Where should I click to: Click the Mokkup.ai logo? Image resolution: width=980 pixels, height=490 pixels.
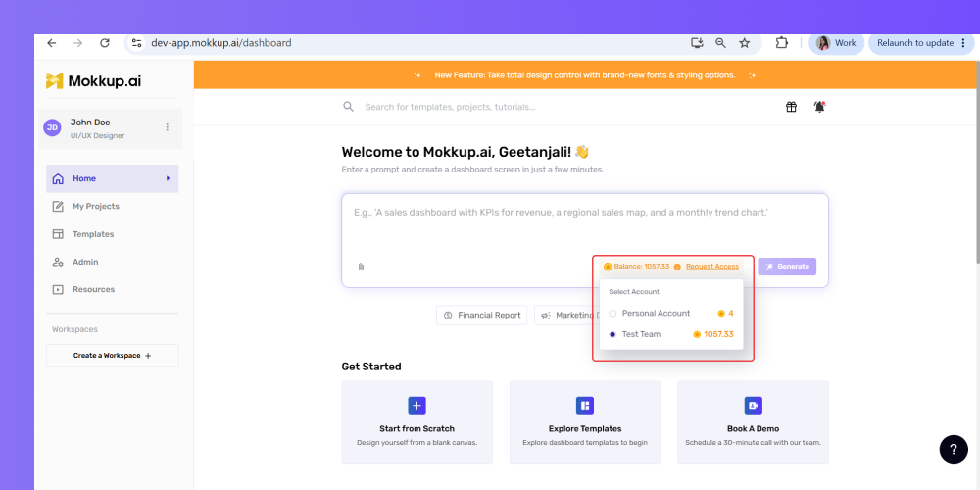tap(94, 81)
